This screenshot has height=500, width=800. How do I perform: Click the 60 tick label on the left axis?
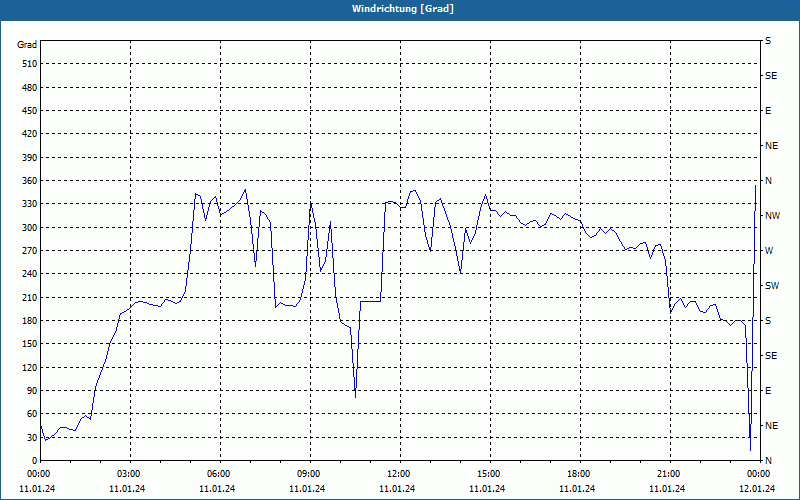32,414
